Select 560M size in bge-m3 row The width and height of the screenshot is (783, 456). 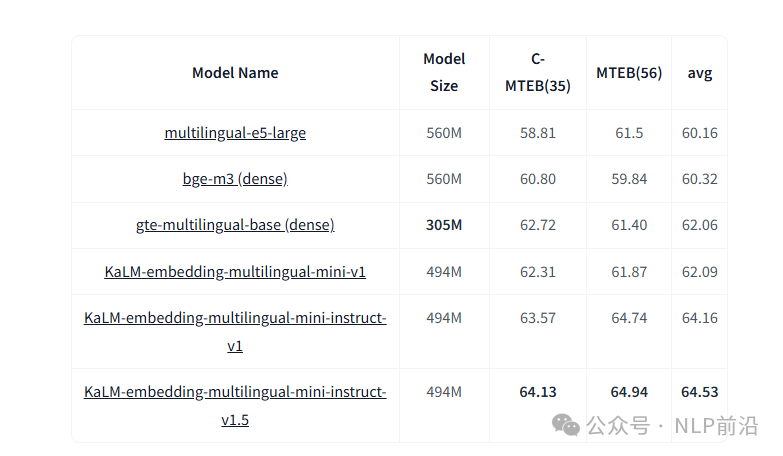point(444,179)
